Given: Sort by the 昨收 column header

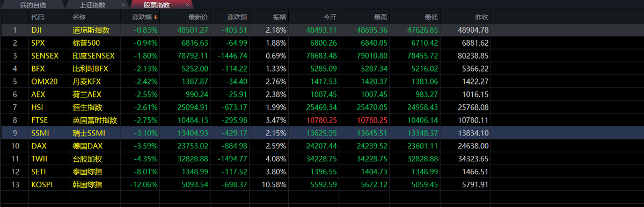Looking at the screenshot, I should tap(482, 17).
